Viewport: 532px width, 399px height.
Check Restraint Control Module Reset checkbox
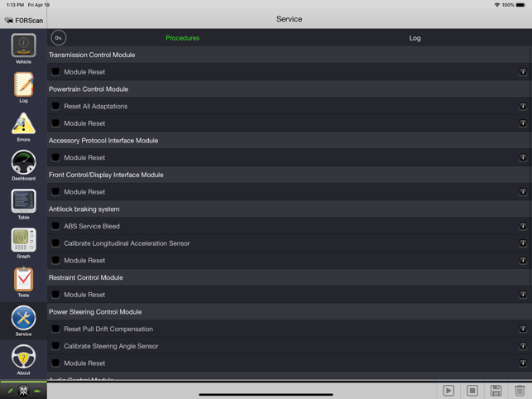click(55, 295)
